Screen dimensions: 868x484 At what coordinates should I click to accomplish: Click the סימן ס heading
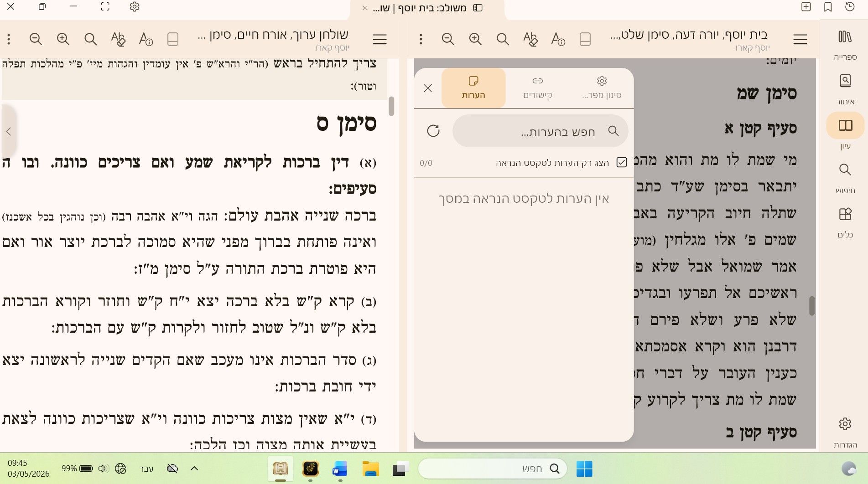346,123
